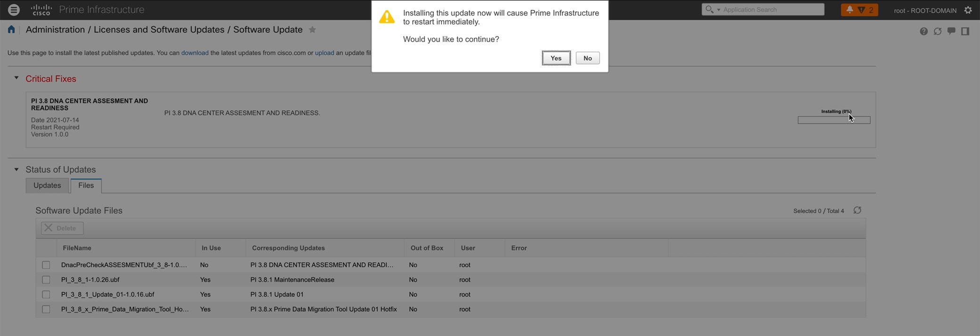Collapse the Status of Updates section
The width and height of the screenshot is (980, 336).
click(x=17, y=169)
